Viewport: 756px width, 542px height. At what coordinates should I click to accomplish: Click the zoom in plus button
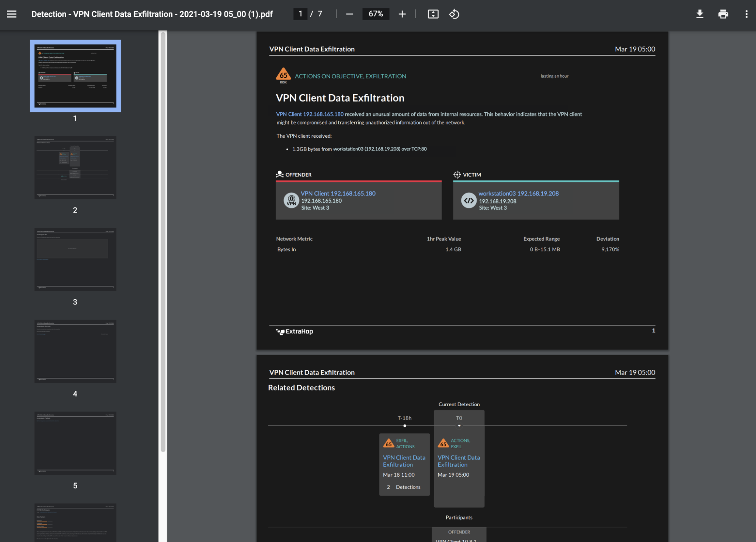click(402, 14)
